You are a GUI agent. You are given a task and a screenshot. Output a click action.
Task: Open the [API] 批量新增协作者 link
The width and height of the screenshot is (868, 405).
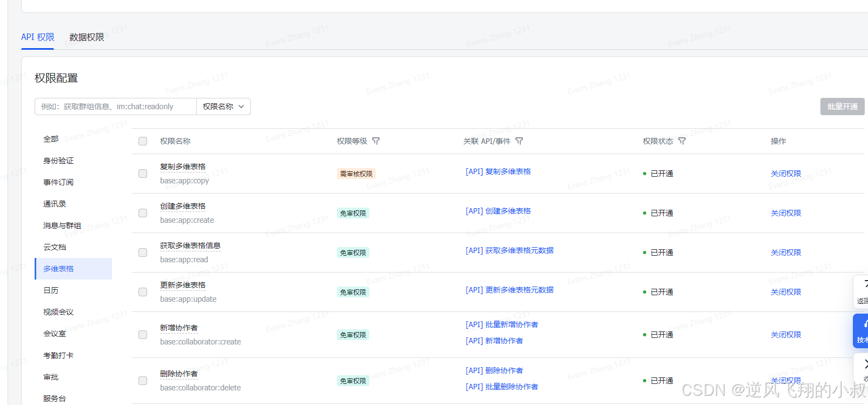502,324
